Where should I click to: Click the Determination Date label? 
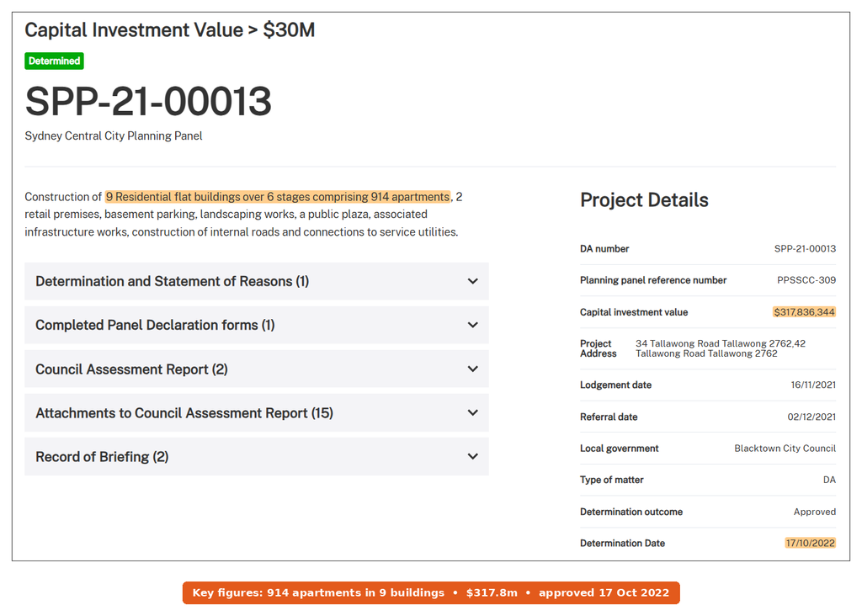click(x=622, y=544)
